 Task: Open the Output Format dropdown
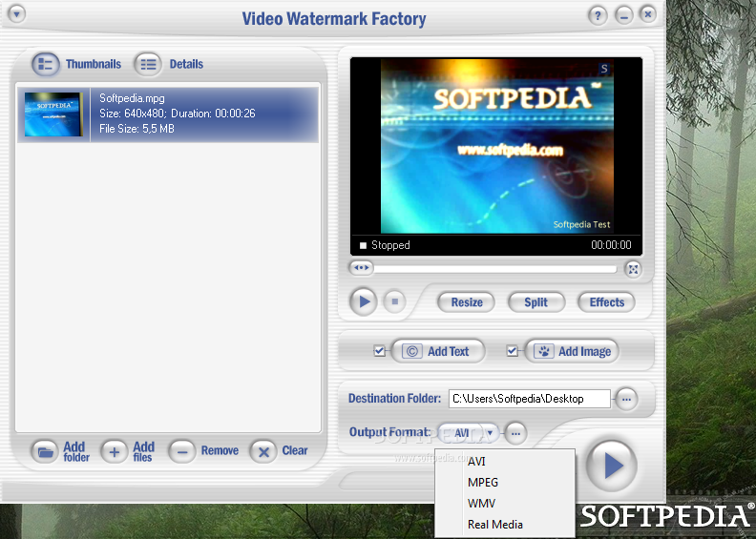click(469, 433)
